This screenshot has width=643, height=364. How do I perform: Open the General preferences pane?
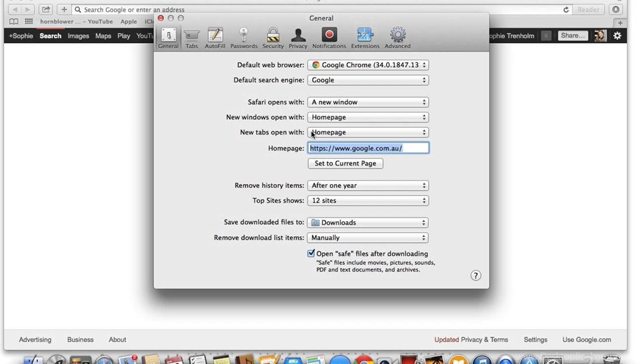(168, 39)
